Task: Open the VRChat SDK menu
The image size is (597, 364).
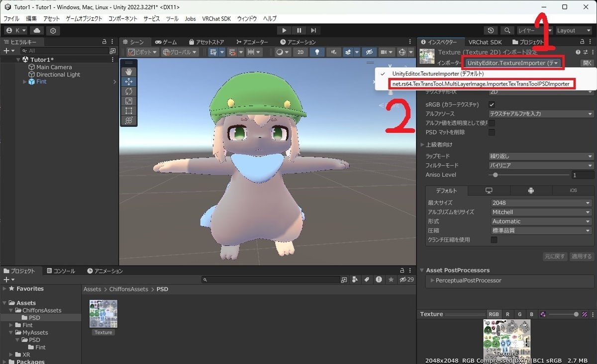Action: (216, 18)
